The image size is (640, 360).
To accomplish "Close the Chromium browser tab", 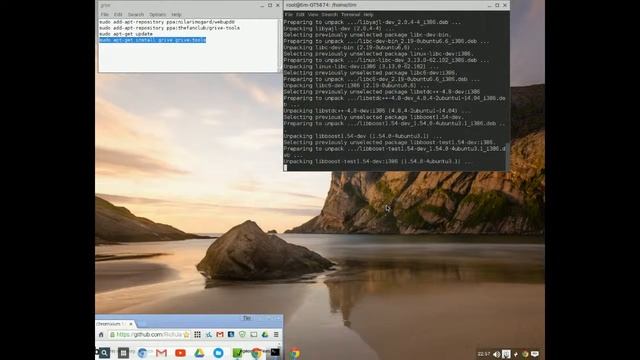I will [131, 324].
